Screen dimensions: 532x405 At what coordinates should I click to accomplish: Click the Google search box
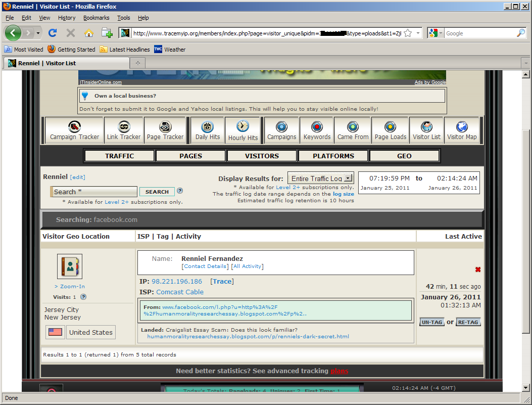[480, 33]
